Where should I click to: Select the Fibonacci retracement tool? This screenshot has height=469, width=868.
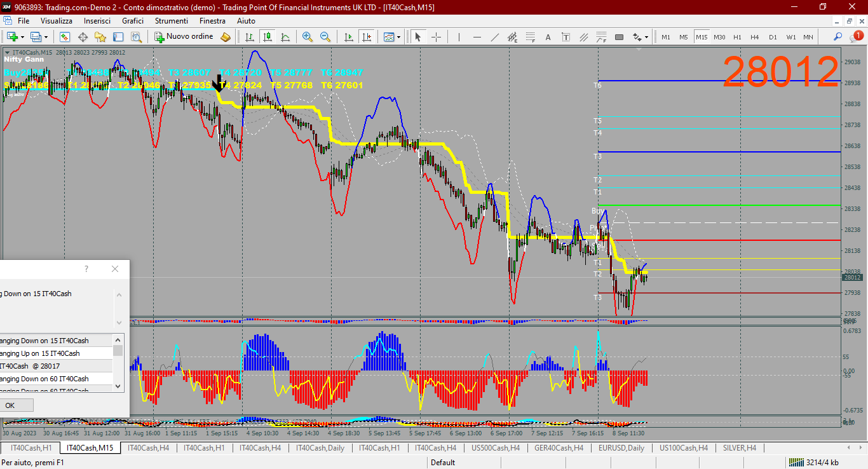point(531,37)
